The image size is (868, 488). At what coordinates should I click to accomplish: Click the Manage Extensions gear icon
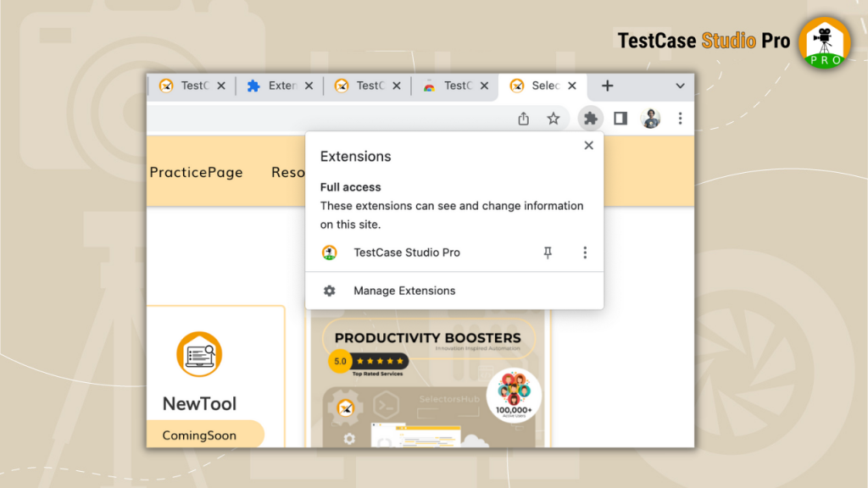click(330, 291)
